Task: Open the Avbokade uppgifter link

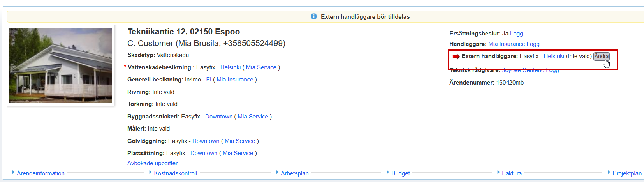Action: click(152, 163)
